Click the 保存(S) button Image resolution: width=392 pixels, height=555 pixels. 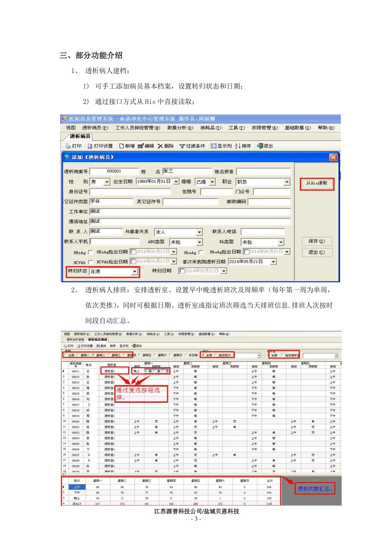point(316,241)
